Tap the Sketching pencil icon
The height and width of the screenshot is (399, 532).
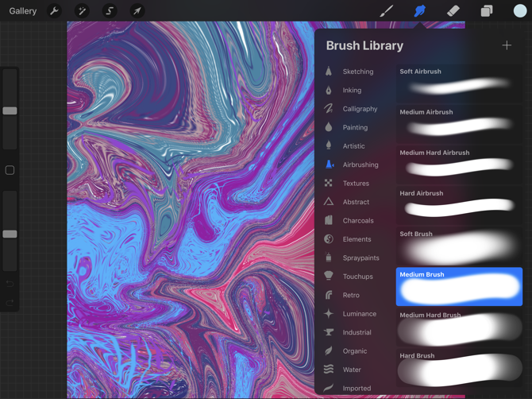(329, 72)
